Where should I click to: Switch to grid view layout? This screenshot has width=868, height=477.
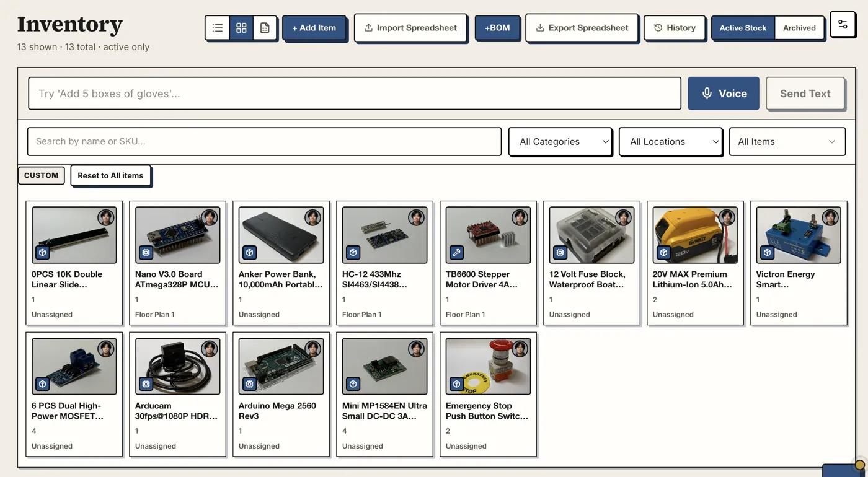[x=241, y=28]
